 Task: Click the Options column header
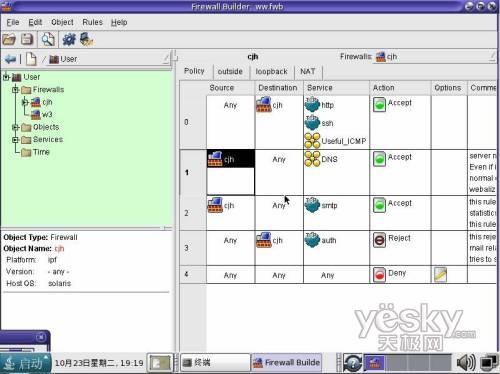(449, 88)
